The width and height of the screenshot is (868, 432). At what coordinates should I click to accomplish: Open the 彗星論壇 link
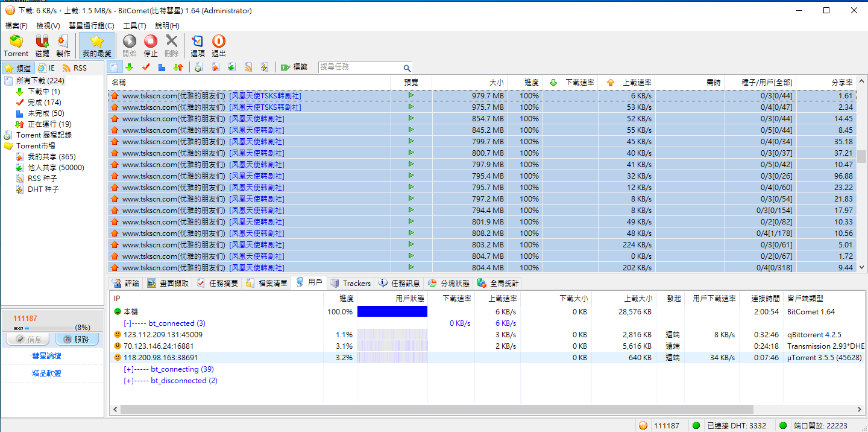(x=46, y=356)
